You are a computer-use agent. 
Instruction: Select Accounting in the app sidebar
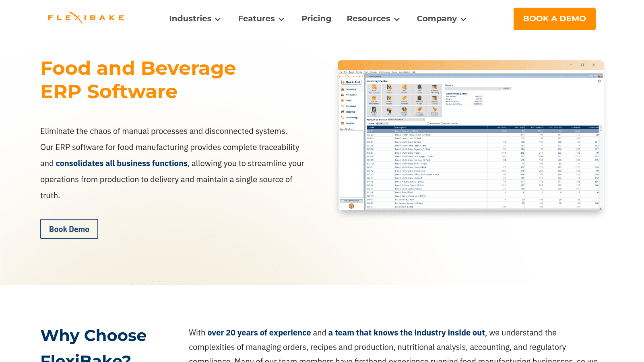coord(352,117)
